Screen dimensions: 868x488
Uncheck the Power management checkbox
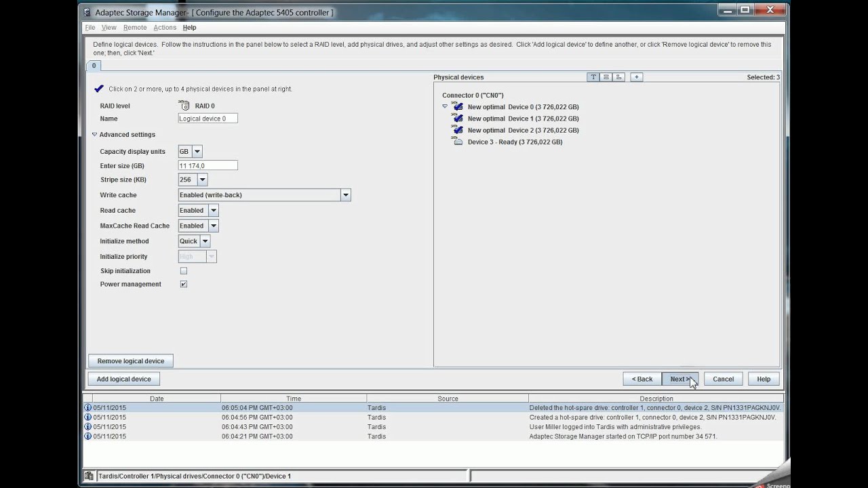point(183,284)
